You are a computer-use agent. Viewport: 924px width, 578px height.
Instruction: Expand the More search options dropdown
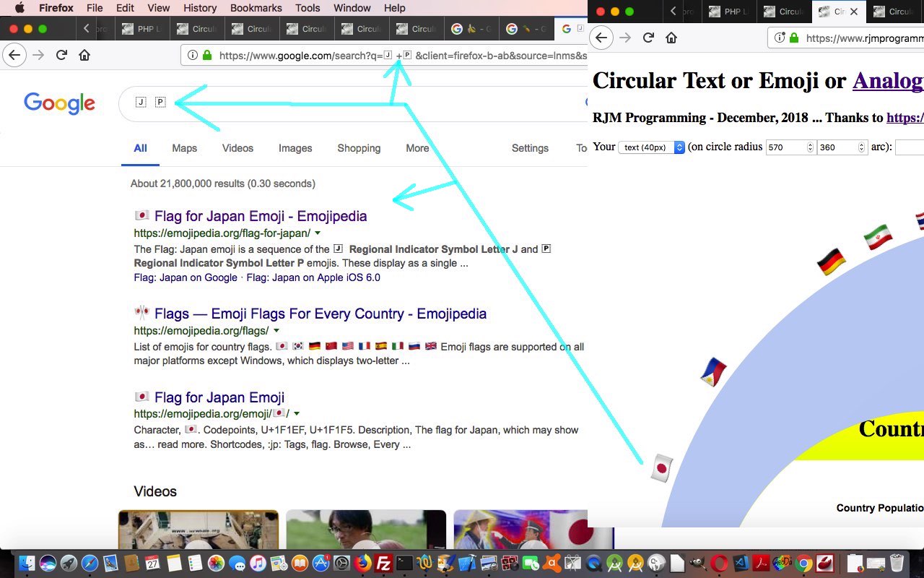[x=417, y=148]
